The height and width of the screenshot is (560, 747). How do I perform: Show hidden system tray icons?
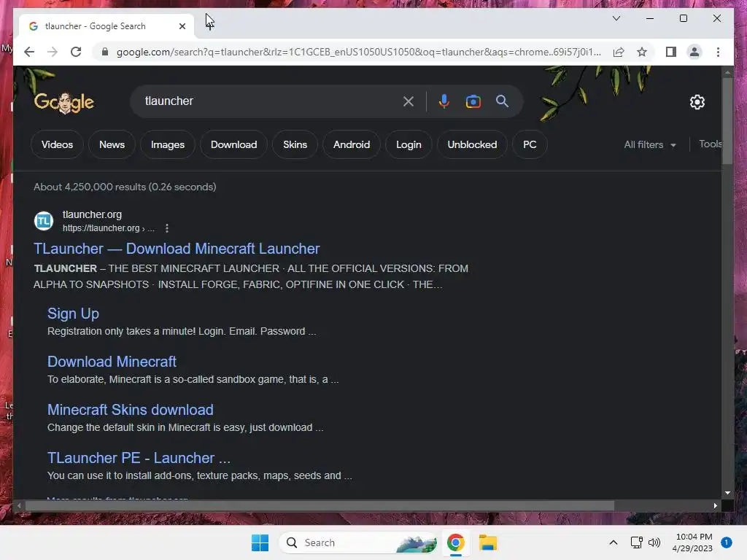(613, 542)
